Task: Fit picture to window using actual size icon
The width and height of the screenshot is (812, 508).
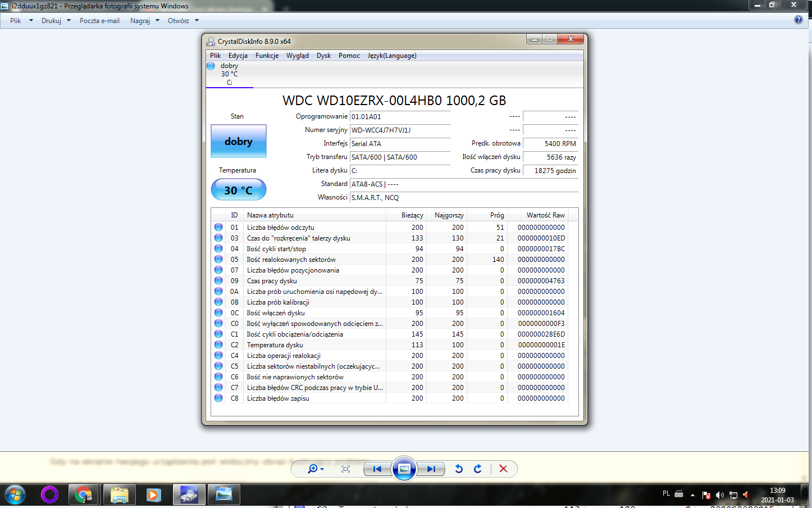Action: [345, 469]
